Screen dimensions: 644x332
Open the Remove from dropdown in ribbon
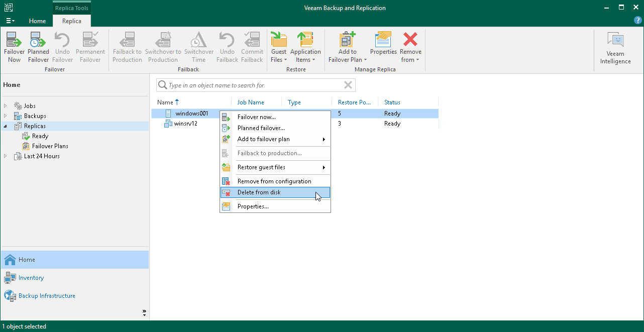tap(410, 47)
